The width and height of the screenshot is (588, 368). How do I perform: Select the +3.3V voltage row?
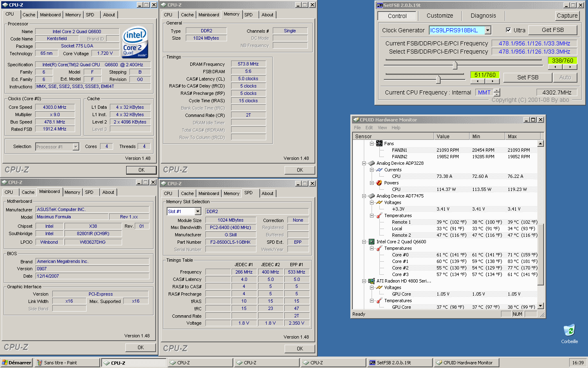click(x=445, y=209)
